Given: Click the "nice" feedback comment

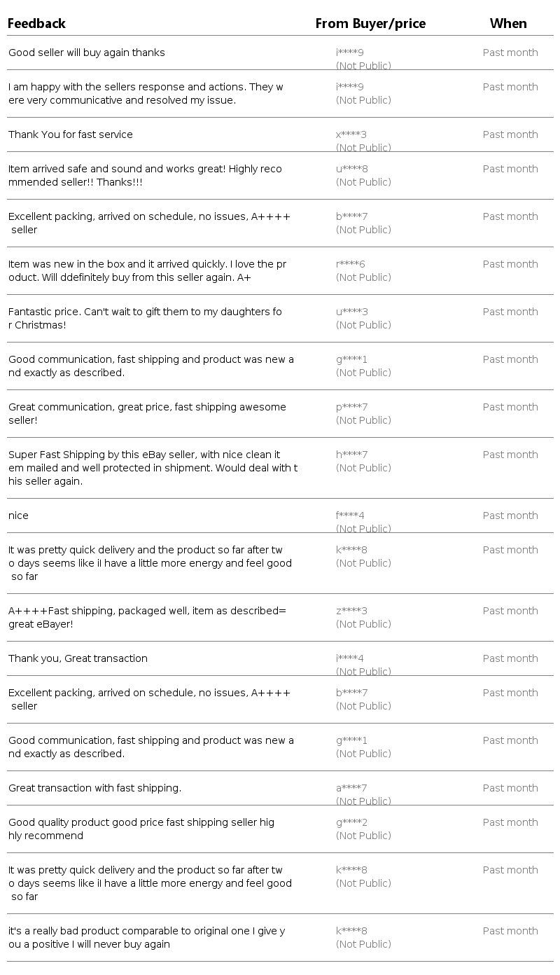Looking at the screenshot, I should coord(19,516).
